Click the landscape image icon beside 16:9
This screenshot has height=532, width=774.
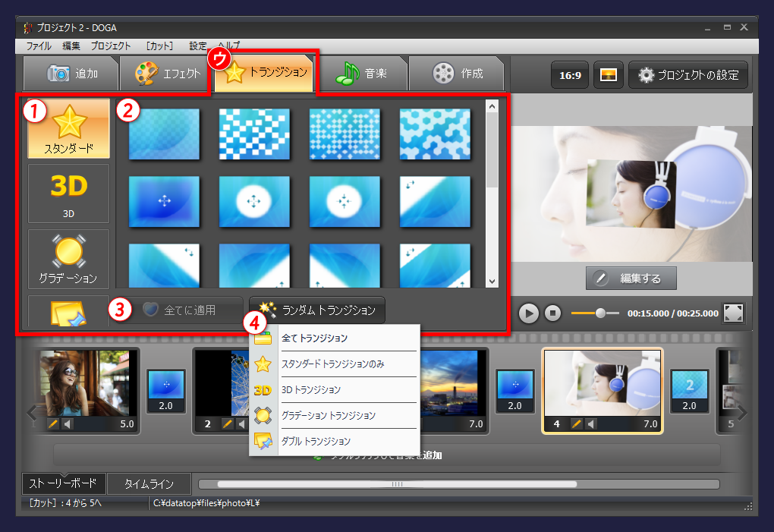click(608, 75)
